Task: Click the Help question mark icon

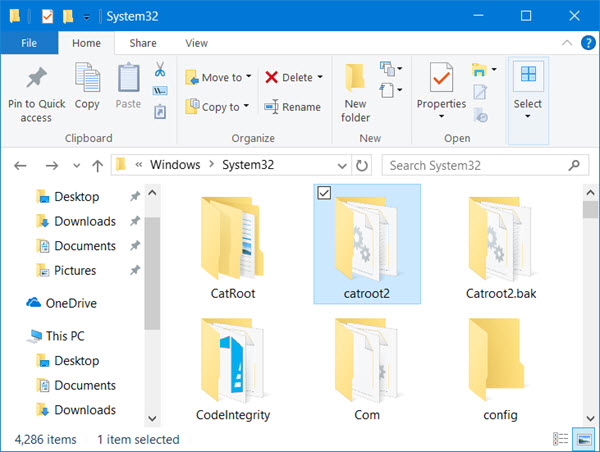Action: tap(588, 42)
